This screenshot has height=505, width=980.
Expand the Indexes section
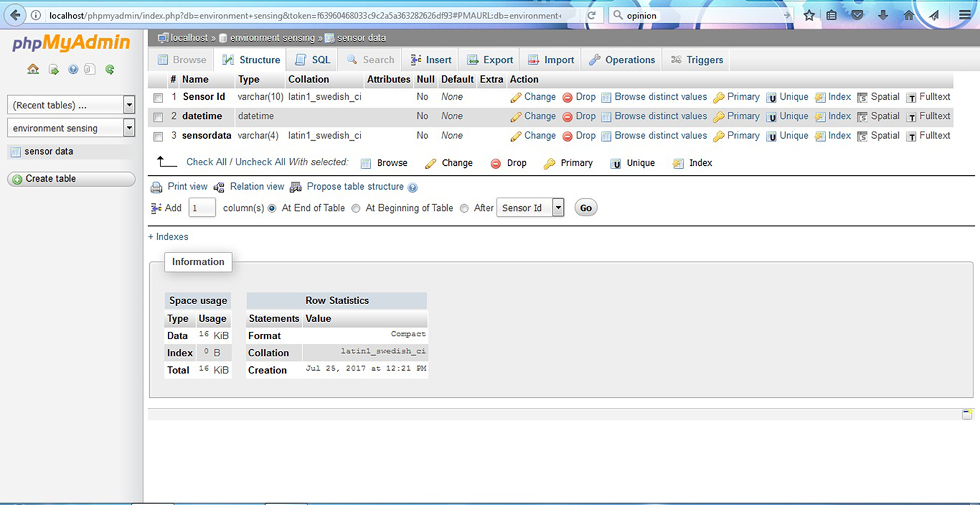point(168,237)
